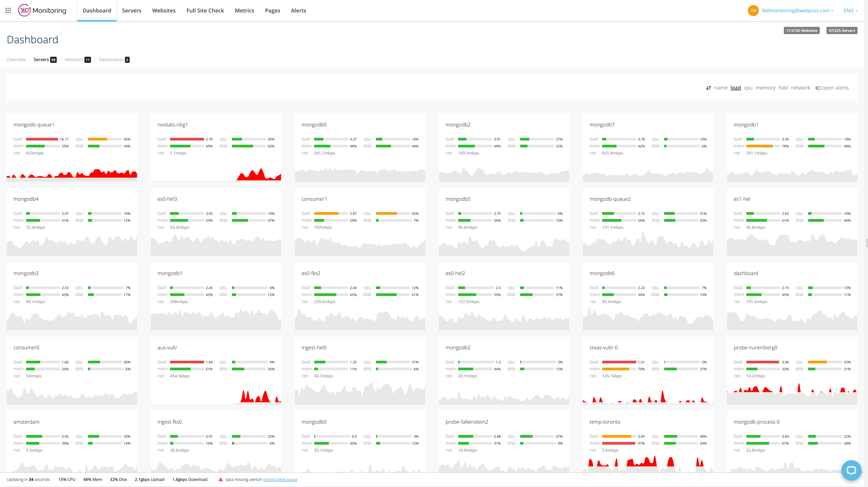The height and width of the screenshot is (487, 868).
Task: Toggle the open alerts switch
Action: (x=819, y=88)
